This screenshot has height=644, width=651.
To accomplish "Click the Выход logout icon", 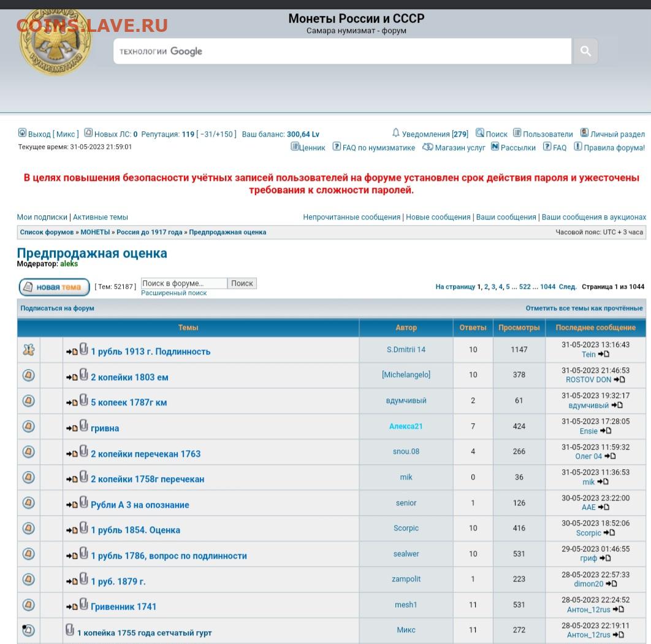I will [23, 133].
